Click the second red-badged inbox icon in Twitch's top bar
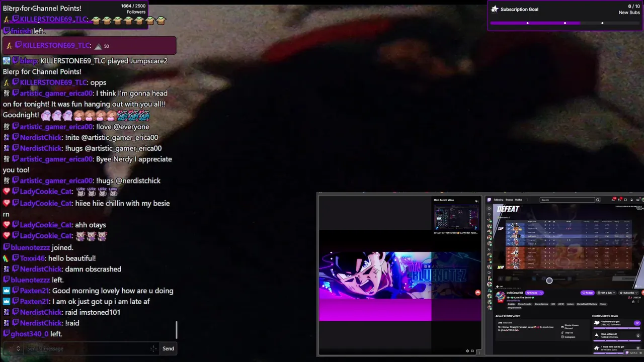 tap(619, 200)
